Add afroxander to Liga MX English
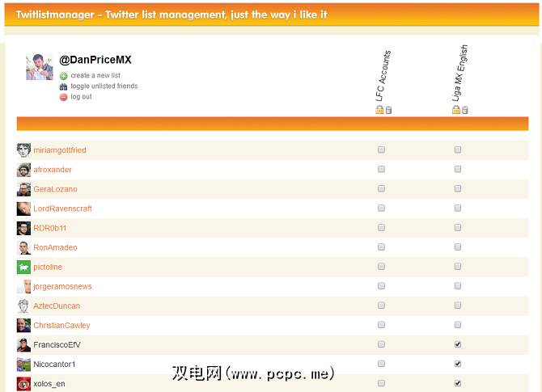This screenshot has width=542, height=392. click(x=458, y=169)
